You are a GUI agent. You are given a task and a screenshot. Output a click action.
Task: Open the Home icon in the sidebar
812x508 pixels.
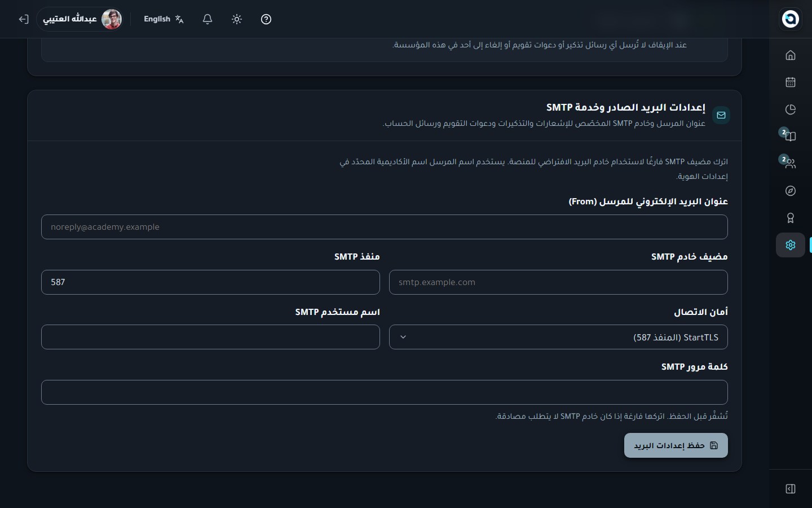[x=790, y=55]
